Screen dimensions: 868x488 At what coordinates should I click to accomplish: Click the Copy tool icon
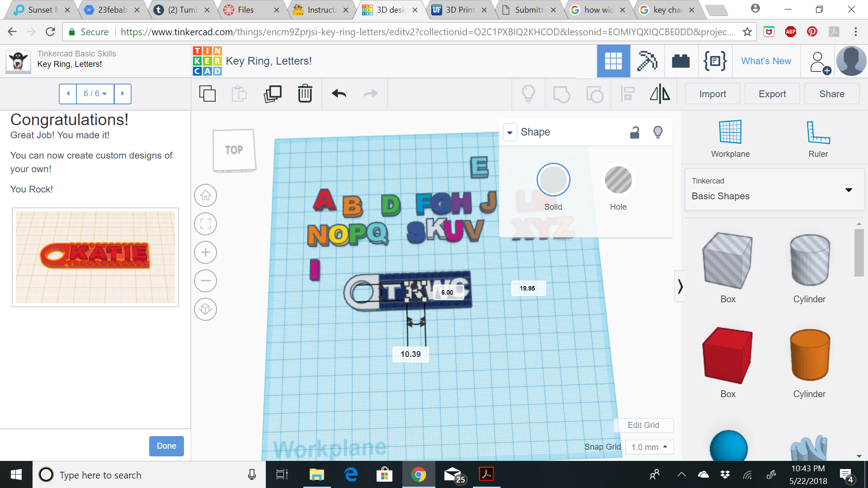(208, 94)
